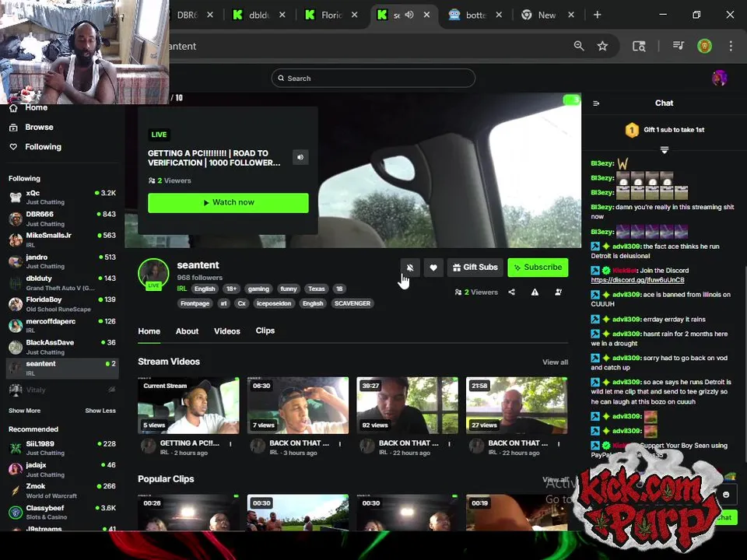Collapse chat panel with arrow icon
This screenshot has width=747, height=560.
pyautogui.click(x=596, y=103)
